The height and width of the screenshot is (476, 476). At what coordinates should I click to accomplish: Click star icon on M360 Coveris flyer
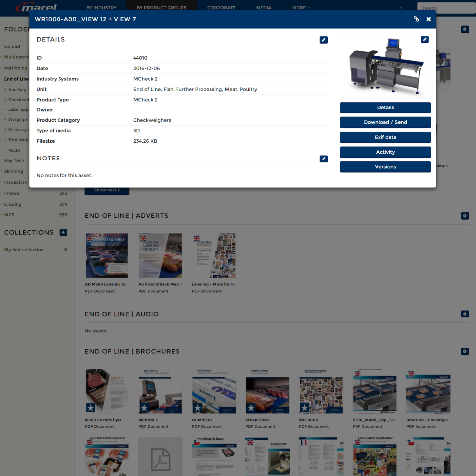tap(91, 408)
